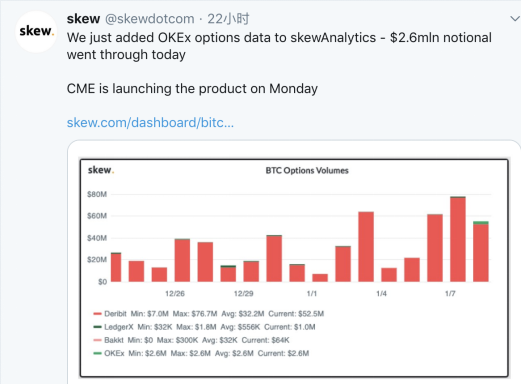Click the $80M y-axis label
The width and height of the screenshot is (522, 384).
coord(97,194)
